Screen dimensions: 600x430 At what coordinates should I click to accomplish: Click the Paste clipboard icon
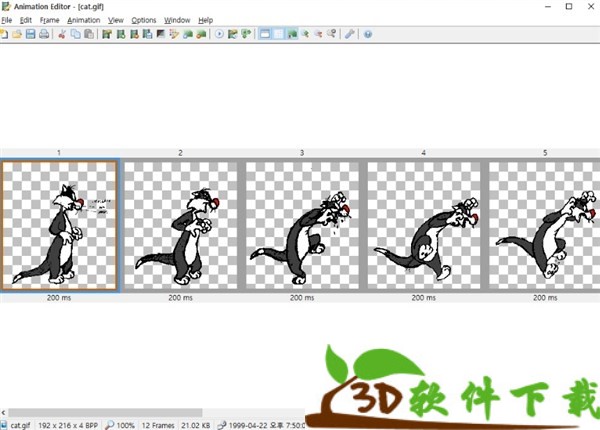89,34
